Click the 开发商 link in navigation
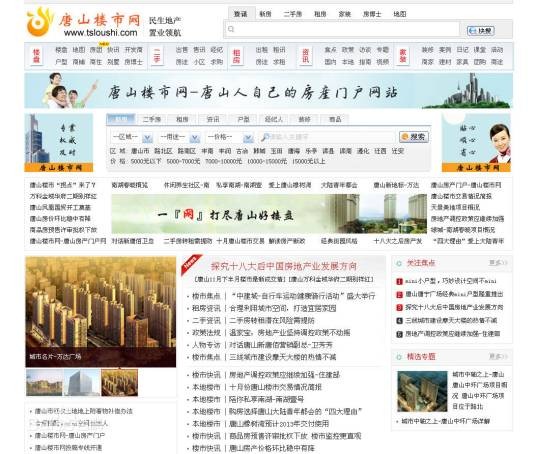 (134, 50)
